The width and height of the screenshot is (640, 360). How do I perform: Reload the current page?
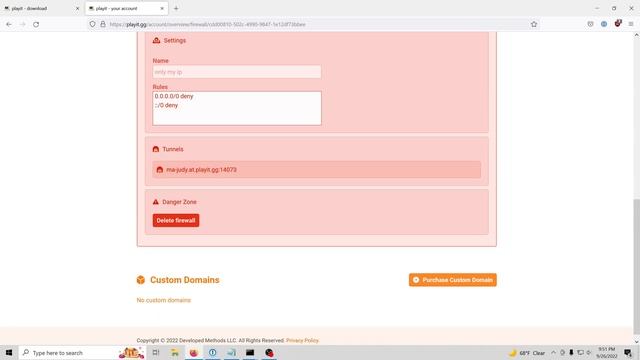tap(36, 24)
